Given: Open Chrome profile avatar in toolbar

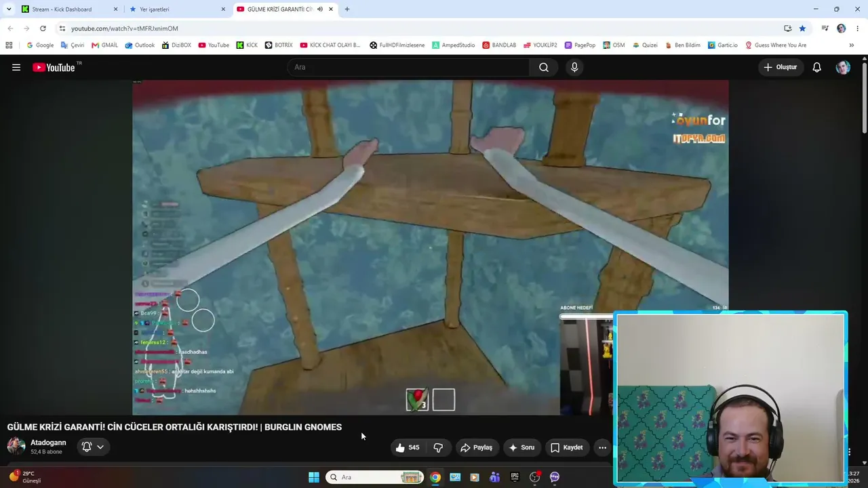Looking at the screenshot, I should click(x=842, y=28).
